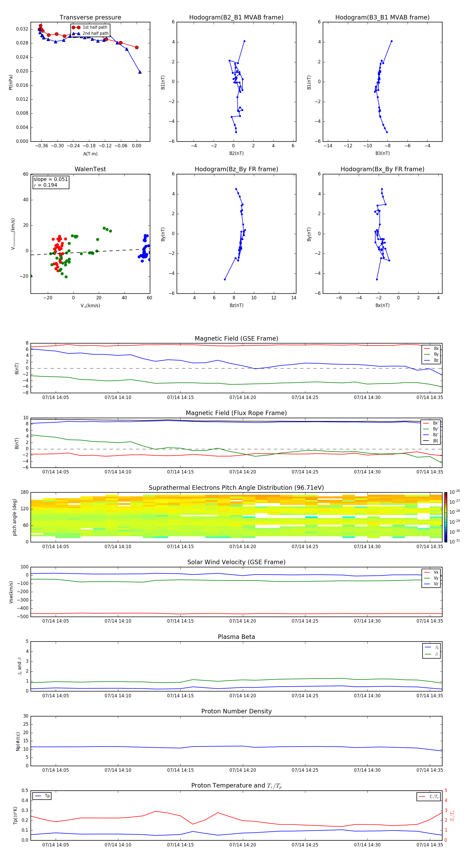Click the Hodogram(Bx_By FR frame) title
This screenshot has width=473, height=868.
pyautogui.click(x=382, y=169)
